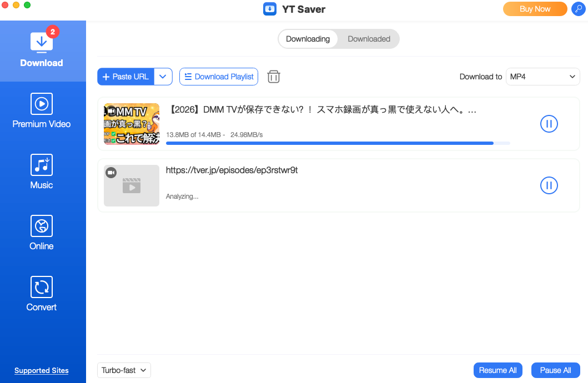Viewport: 588px width, 383px height.
Task: Click the trash delete icon
Action: 274,77
